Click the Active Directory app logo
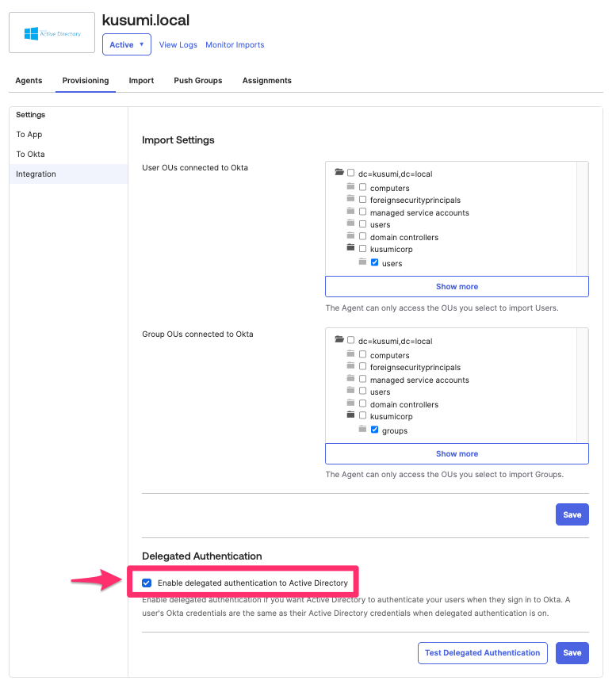The height and width of the screenshot is (688, 616). 51,32
